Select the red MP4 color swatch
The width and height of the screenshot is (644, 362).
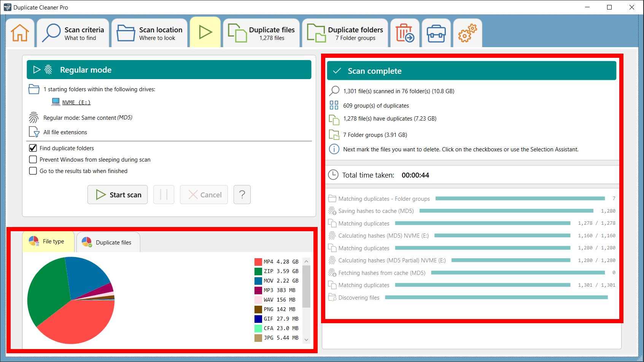point(258,261)
